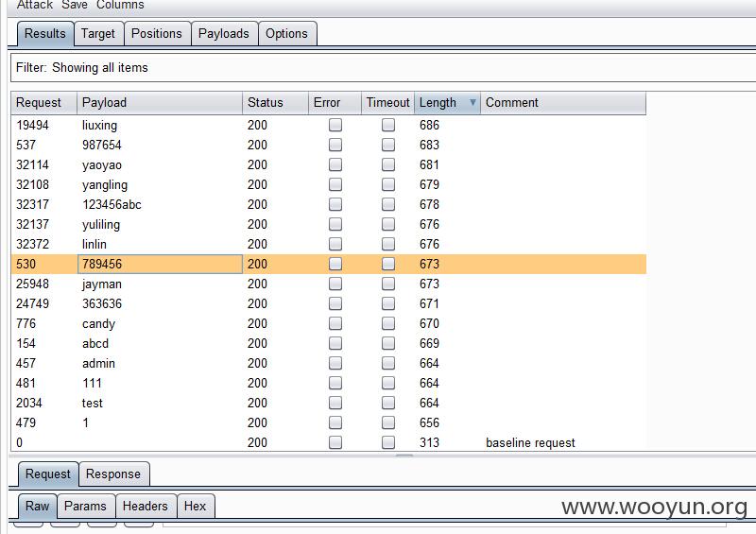
Task: Sort by the Payload column header
Action: click(x=160, y=103)
